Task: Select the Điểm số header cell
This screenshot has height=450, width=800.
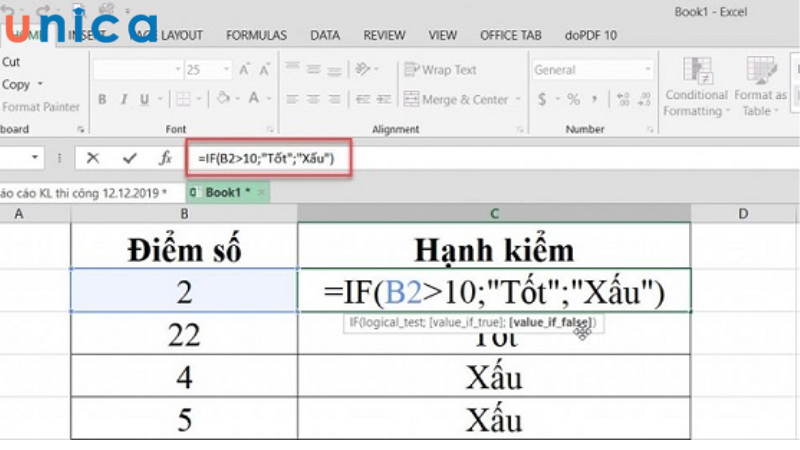Action: pyautogui.click(x=184, y=246)
